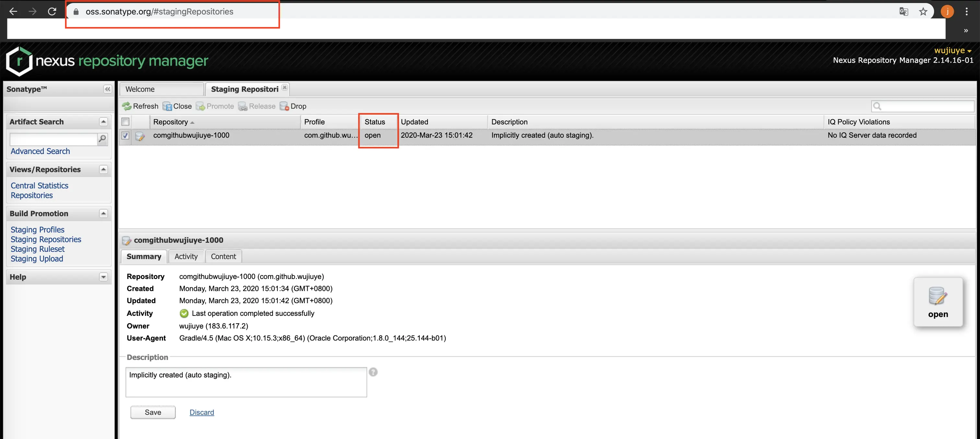This screenshot has width=980, height=439.
Task: Click the browser reload icon
Action: click(52, 11)
